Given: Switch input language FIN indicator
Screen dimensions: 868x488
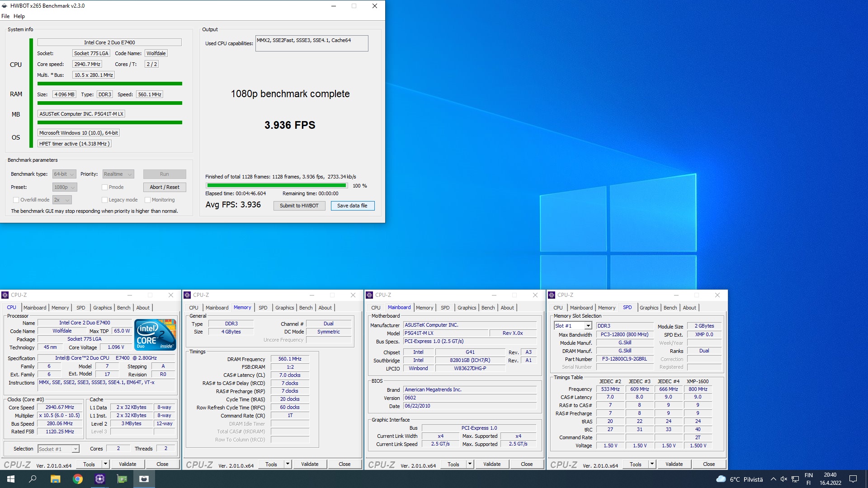Looking at the screenshot, I should (x=809, y=479).
